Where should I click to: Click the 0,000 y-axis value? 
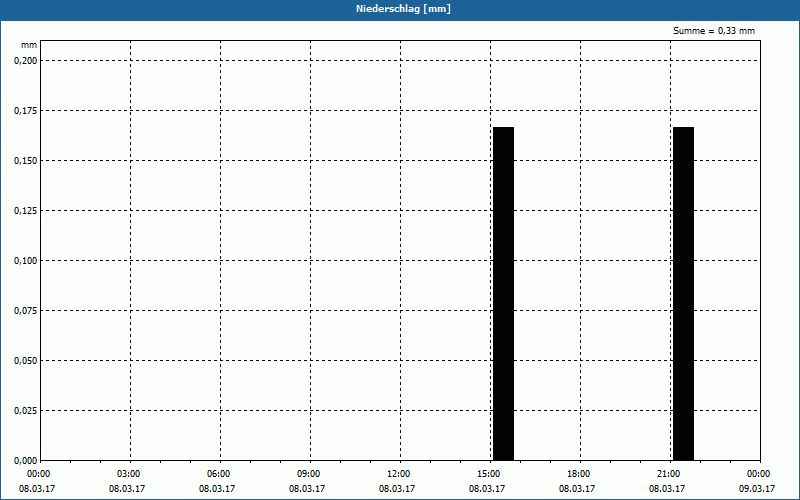tap(26, 461)
